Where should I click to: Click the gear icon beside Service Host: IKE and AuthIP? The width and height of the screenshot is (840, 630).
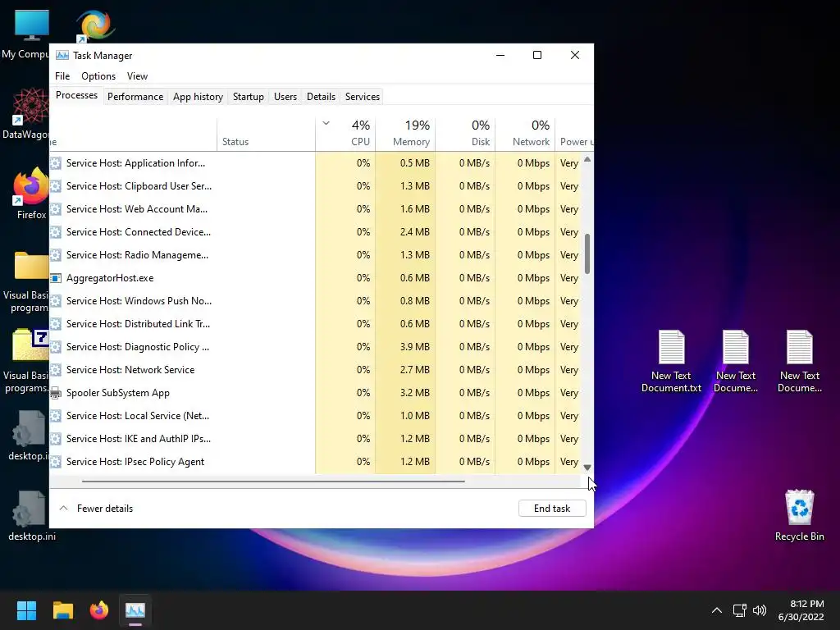[56, 439]
